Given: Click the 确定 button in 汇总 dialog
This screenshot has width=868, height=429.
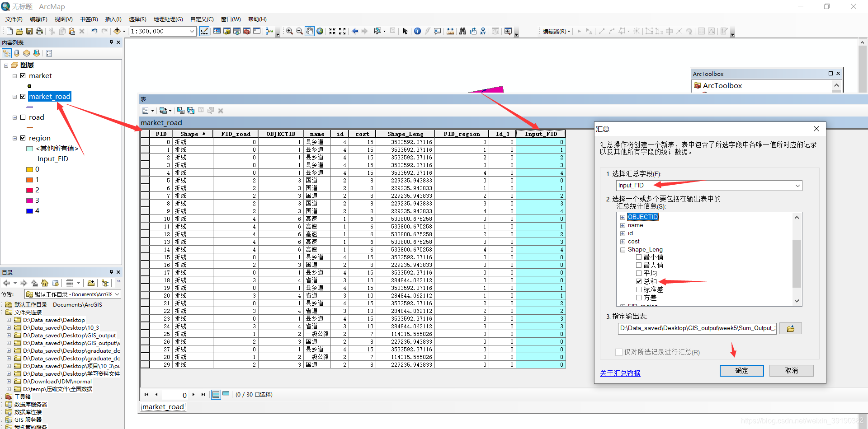Looking at the screenshot, I should (741, 371).
